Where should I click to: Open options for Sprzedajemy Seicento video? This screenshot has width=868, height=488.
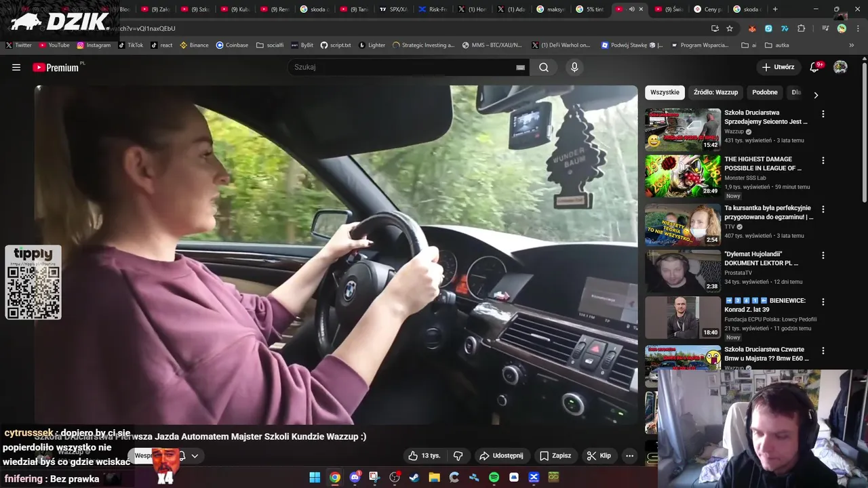(823, 115)
